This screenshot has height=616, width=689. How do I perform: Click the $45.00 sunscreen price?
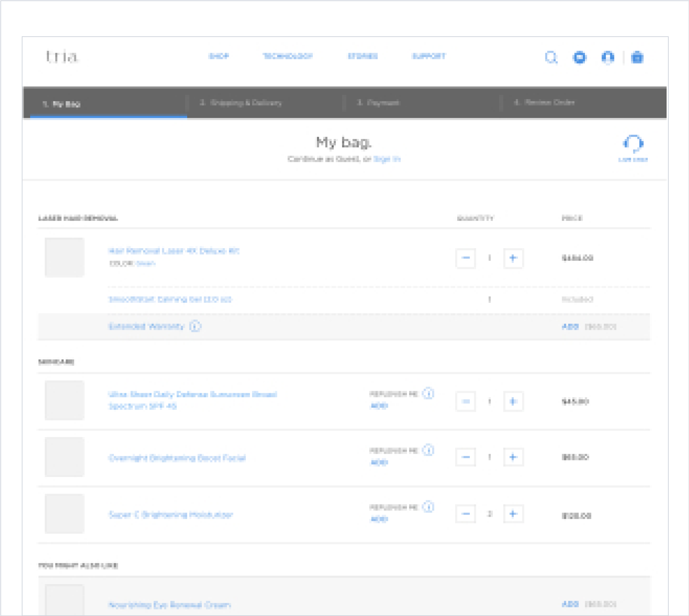point(575,401)
